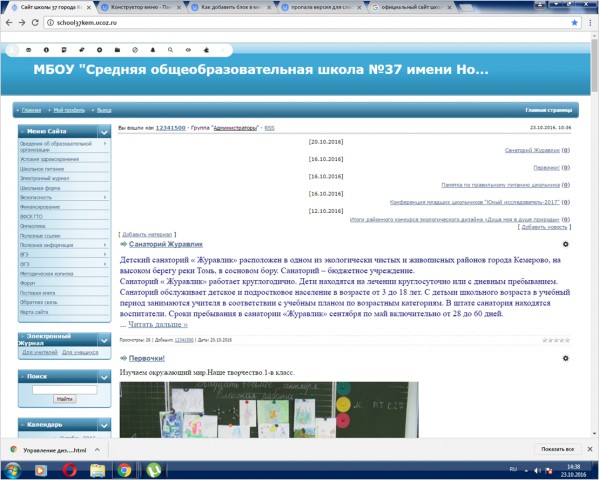Open Школьная форма menu item
This screenshot has width=599, height=480.
pos(40,188)
